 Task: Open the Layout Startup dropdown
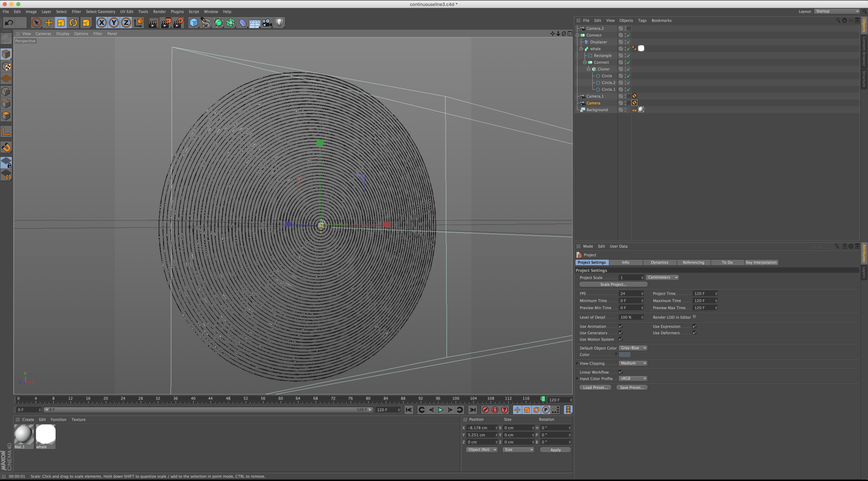(x=837, y=11)
